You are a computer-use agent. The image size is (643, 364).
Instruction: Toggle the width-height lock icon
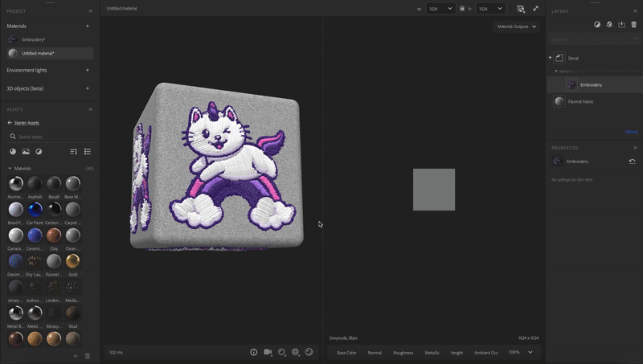[462, 8]
